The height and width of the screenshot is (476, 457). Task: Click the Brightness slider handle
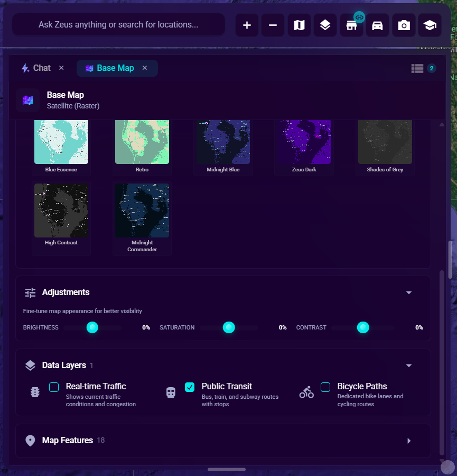coord(92,327)
